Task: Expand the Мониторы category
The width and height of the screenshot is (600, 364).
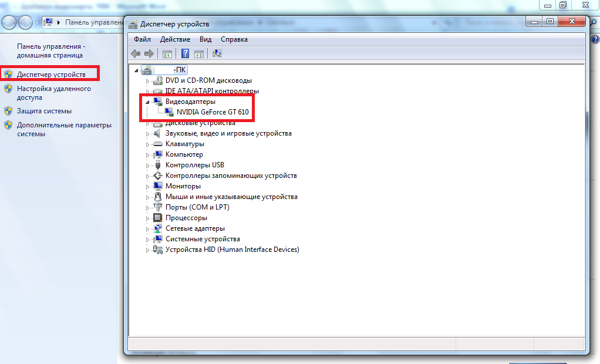Action: pos(147,187)
